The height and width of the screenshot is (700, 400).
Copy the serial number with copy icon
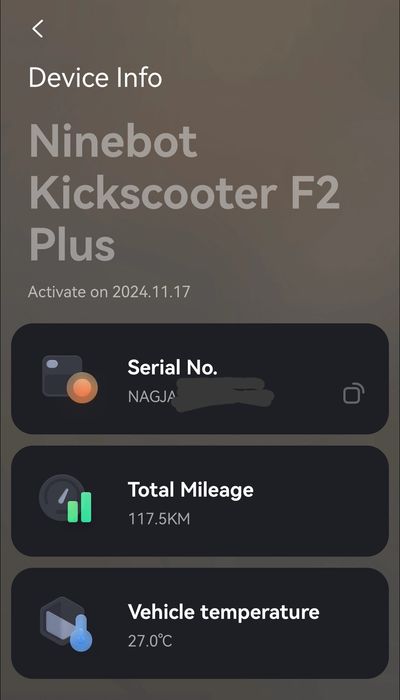pos(353,393)
